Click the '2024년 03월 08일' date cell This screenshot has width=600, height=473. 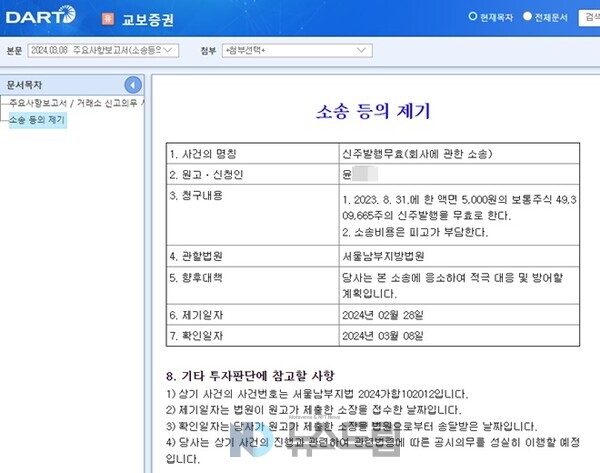tap(459, 336)
